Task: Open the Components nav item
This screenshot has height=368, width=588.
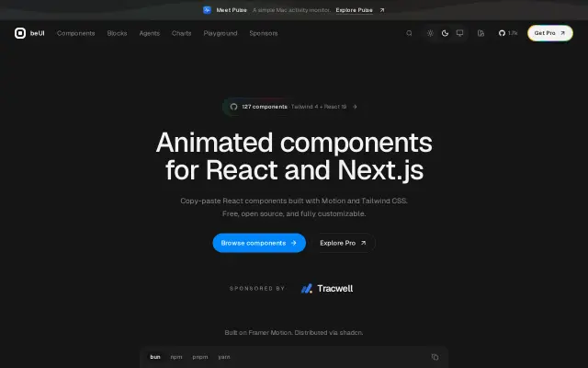Action: 75,33
